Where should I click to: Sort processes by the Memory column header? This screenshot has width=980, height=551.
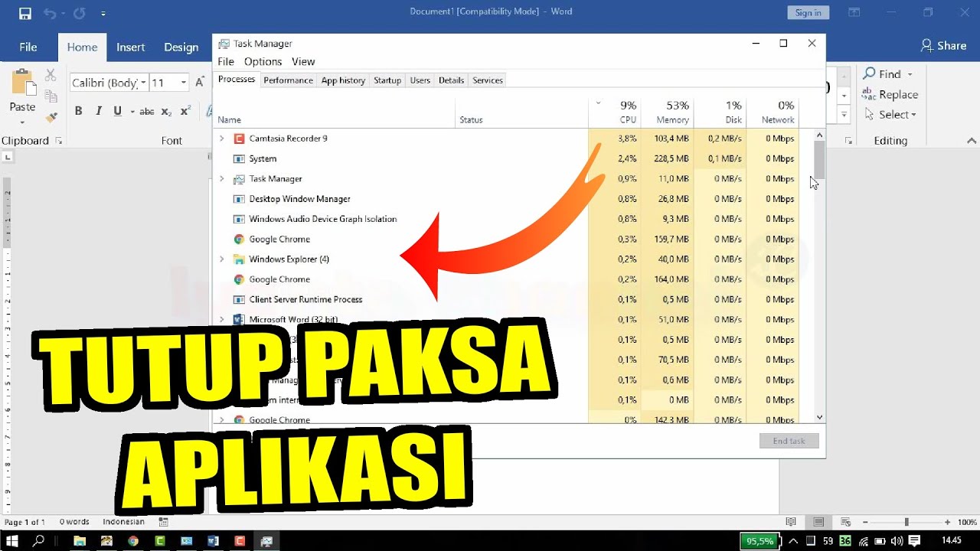tap(666, 112)
